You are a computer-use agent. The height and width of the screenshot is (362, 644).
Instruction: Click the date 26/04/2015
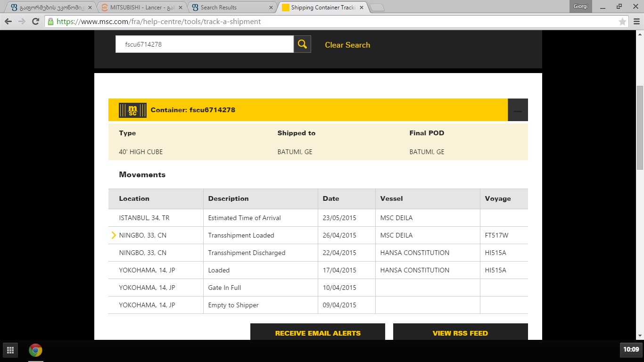(x=339, y=235)
